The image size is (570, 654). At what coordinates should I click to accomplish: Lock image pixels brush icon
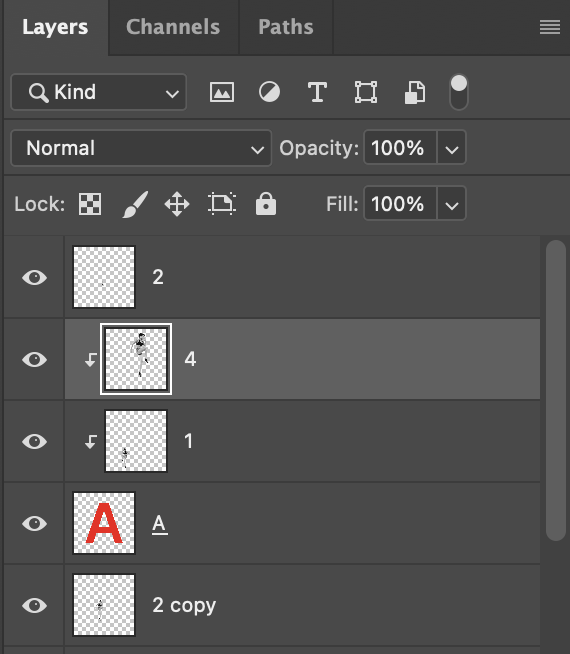135,204
